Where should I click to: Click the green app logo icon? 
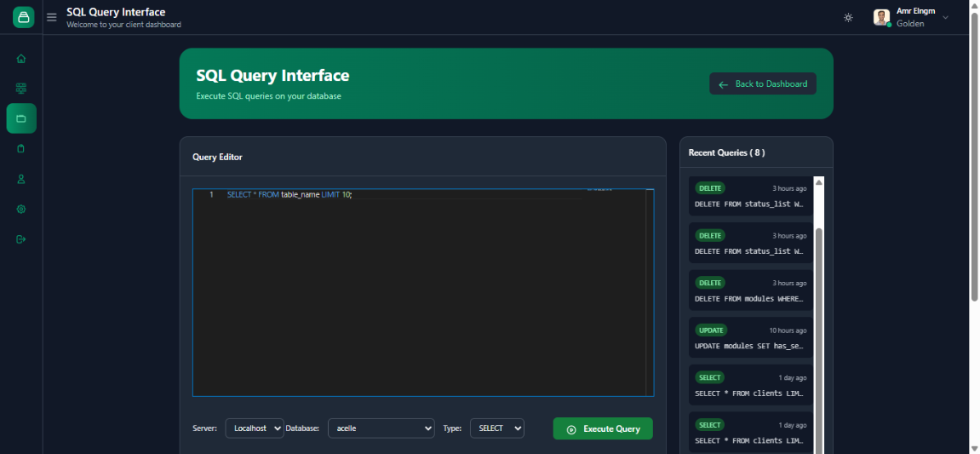pos(24,17)
